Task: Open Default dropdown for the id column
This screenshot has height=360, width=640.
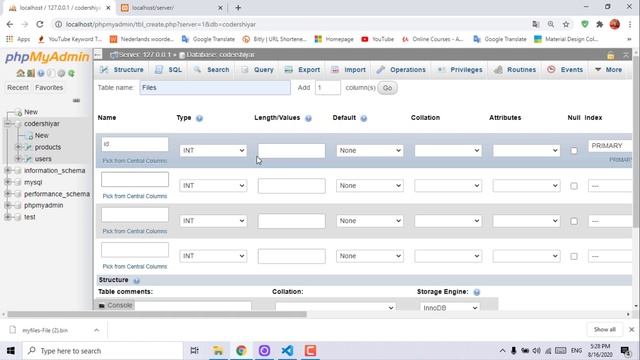Action: (370, 151)
